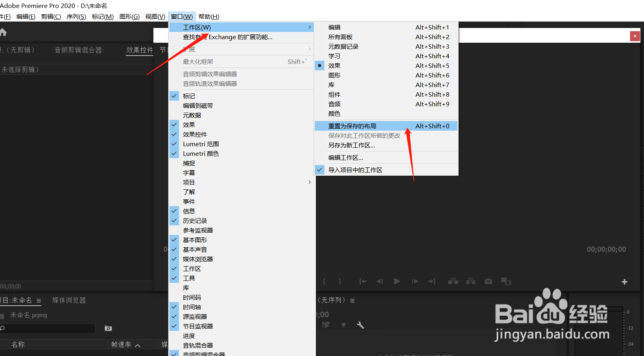
Task: Open the 剪辑(C) menu
Action: pyautogui.click(x=51, y=16)
